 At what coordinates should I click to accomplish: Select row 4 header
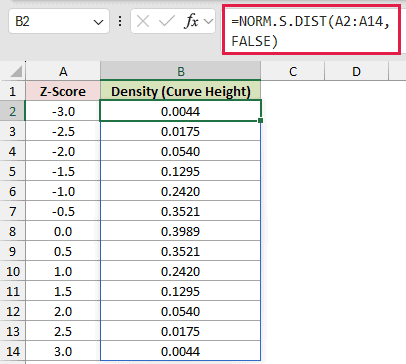[x=13, y=151]
